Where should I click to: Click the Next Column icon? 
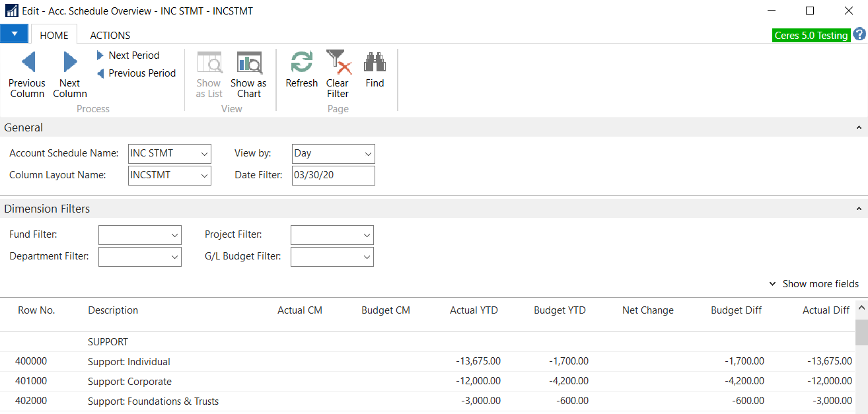[x=69, y=61]
